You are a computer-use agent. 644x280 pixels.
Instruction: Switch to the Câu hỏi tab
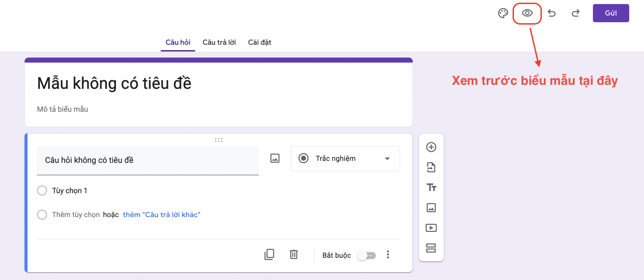(178, 42)
